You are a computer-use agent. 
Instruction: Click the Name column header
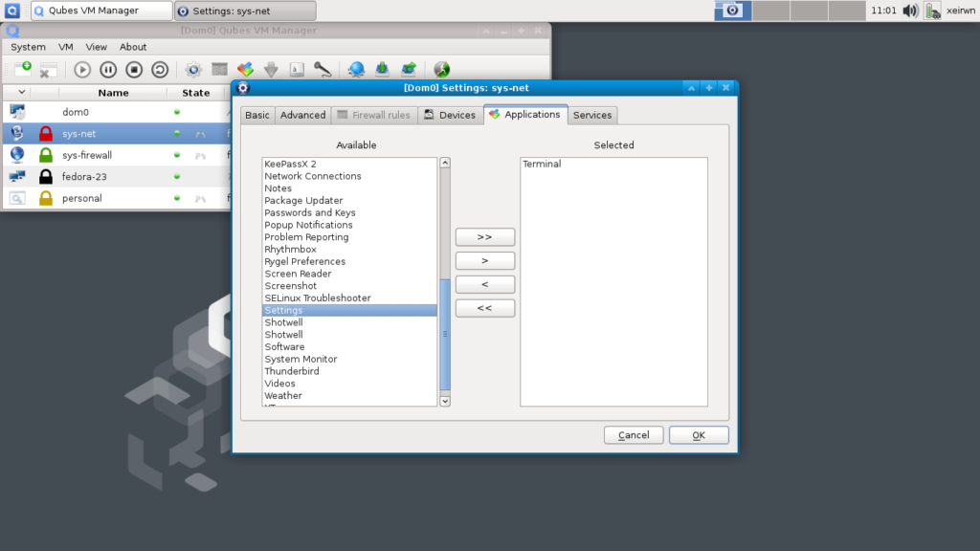pyautogui.click(x=113, y=93)
